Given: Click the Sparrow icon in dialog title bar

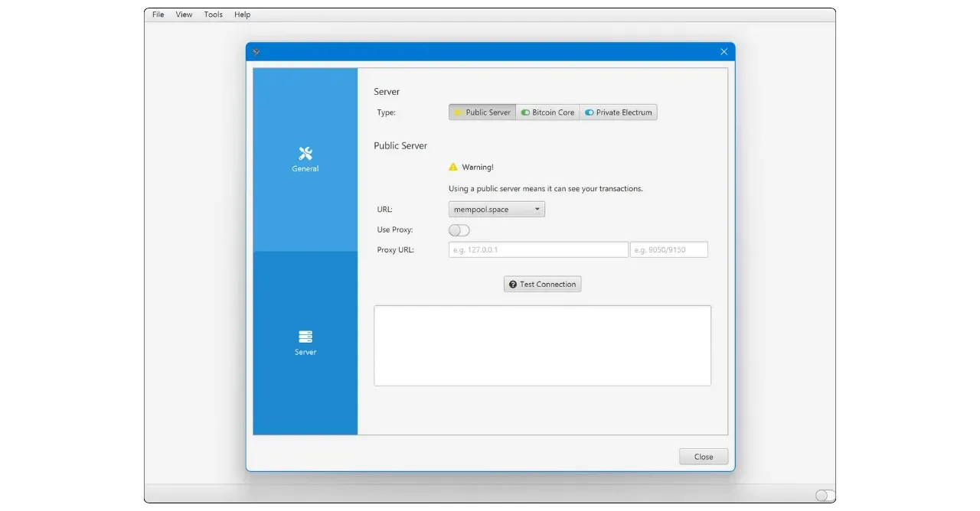Looking at the screenshot, I should (256, 52).
